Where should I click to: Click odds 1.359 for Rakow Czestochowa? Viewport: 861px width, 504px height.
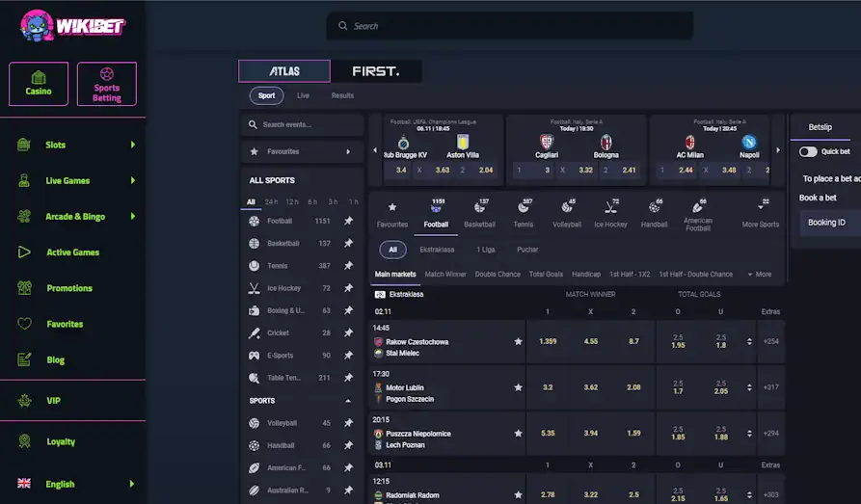(x=548, y=341)
